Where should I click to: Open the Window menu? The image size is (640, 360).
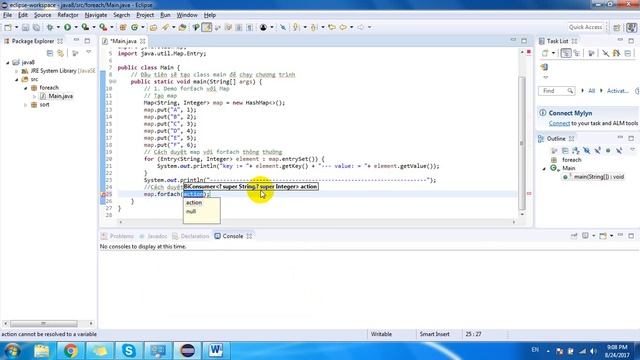pos(187,15)
